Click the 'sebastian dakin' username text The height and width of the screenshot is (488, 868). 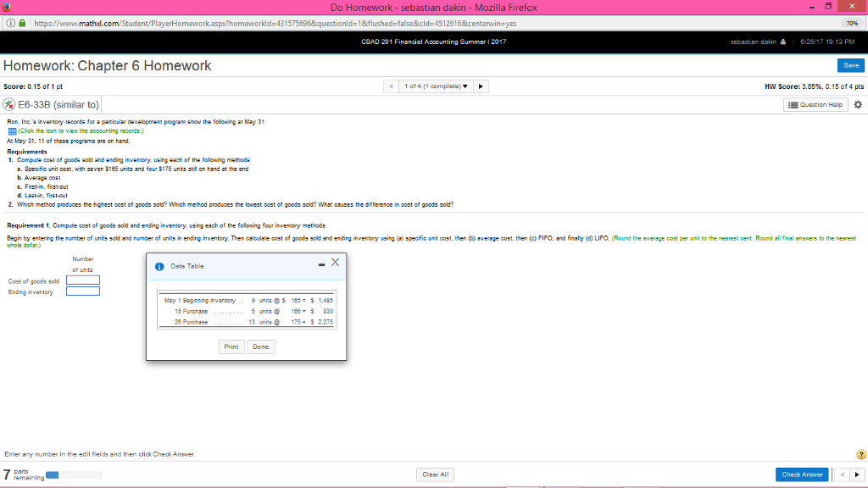(753, 42)
